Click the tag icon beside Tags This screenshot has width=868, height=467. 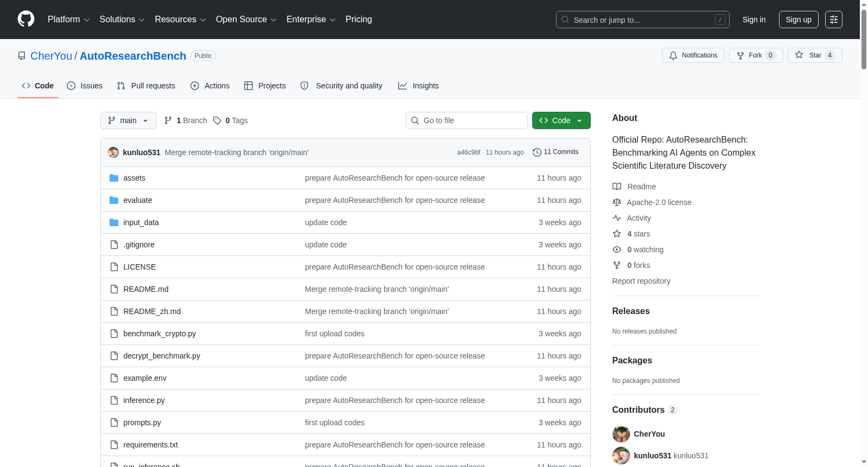tap(217, 120)
